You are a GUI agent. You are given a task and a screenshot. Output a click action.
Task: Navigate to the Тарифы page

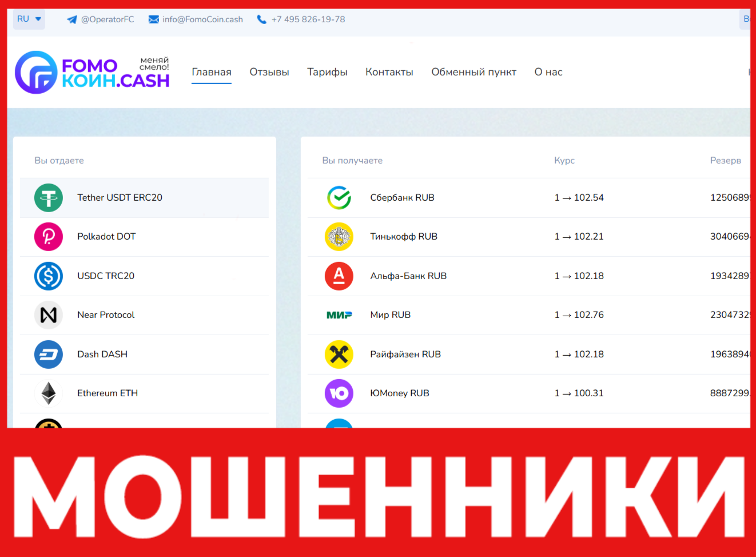pyautogui.click(x=327, y=72)
